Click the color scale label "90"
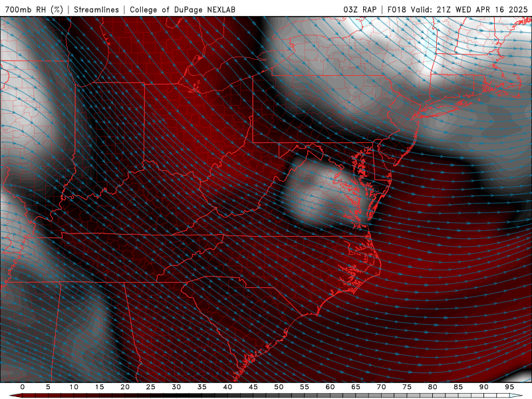 click(x=483, y=387)
